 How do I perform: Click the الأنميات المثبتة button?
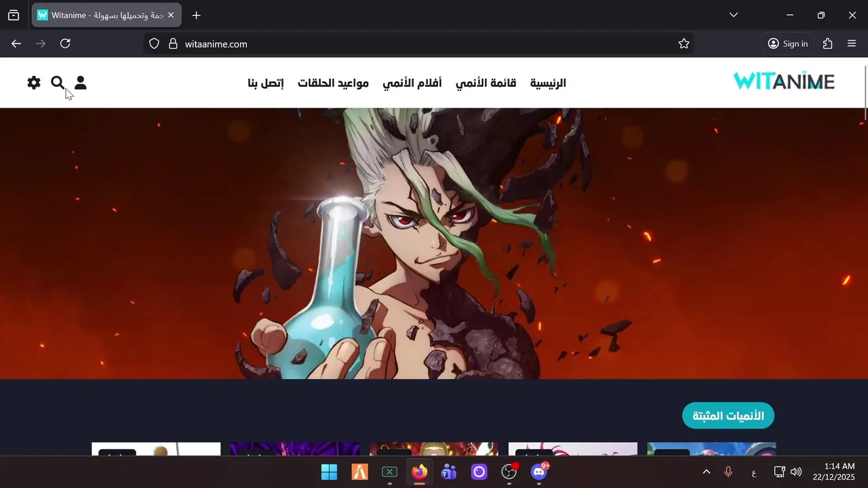[x=728, y=415]
